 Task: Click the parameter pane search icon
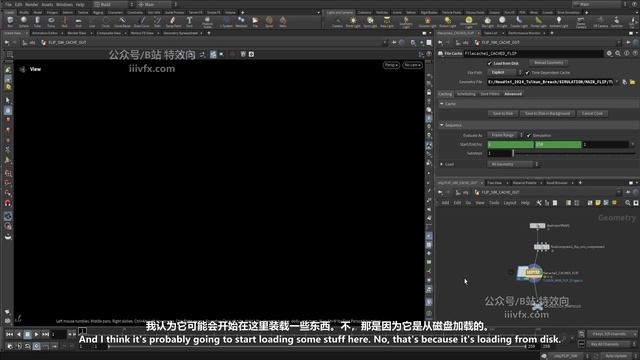(x=618, y=53)
